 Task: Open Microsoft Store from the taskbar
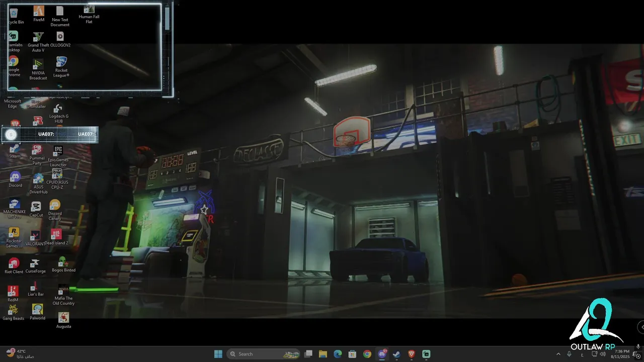pos(353,354)
